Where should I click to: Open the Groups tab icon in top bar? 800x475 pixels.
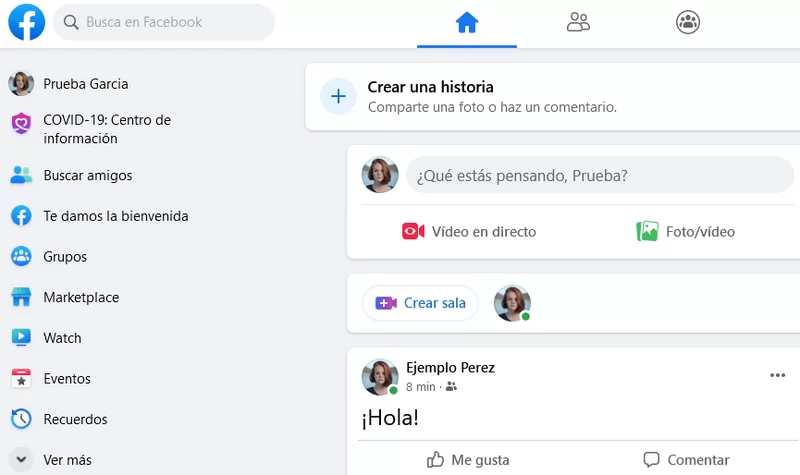688,22
